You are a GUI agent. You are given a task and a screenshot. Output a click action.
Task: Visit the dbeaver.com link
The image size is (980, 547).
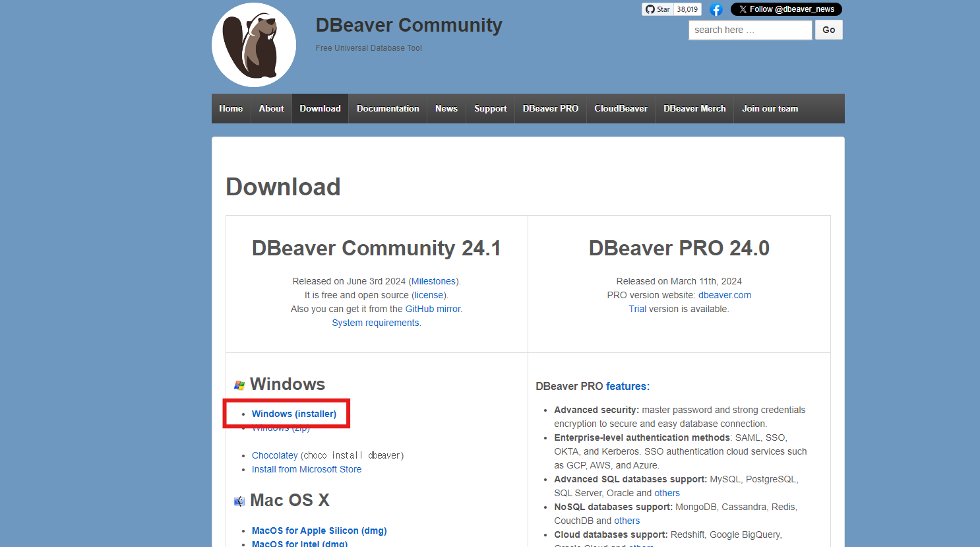coord(725,295)
